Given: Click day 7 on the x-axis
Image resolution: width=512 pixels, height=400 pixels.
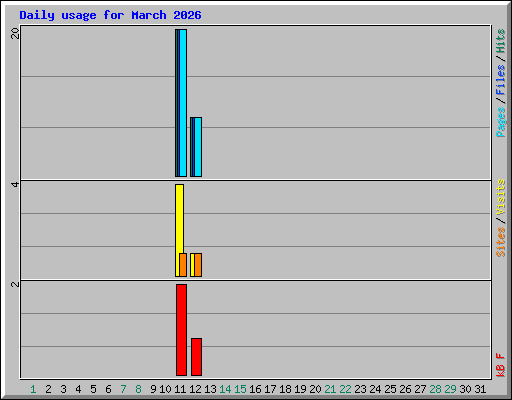Looking at the screenshot, I should (123, 389).
